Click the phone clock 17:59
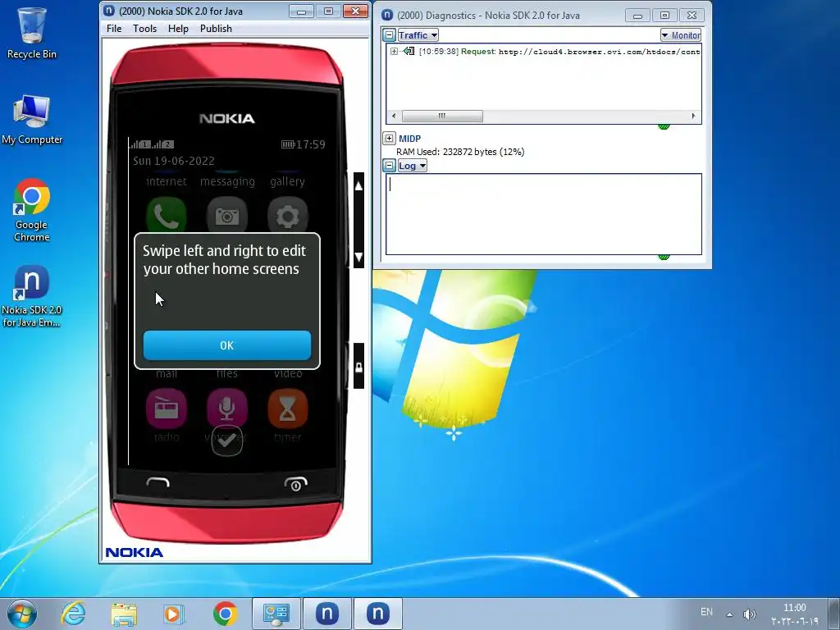The image size is (840, 630). pos(310,144)
